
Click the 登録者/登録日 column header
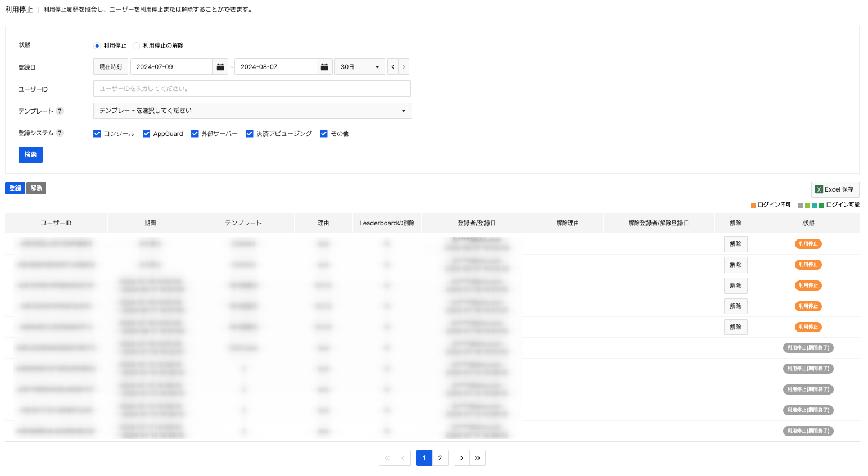[x=477, y=223]
